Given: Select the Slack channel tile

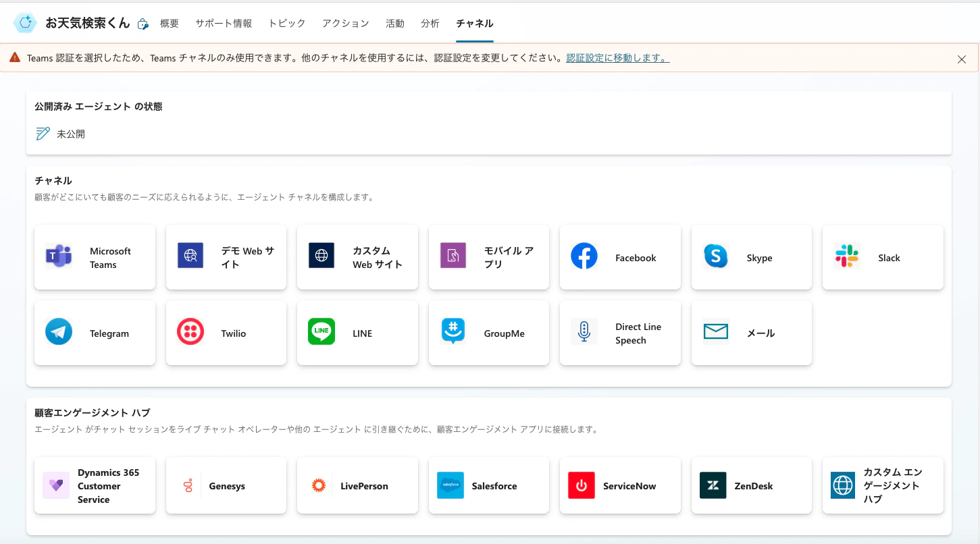Looking at the screenshot, I should (882, 257).
